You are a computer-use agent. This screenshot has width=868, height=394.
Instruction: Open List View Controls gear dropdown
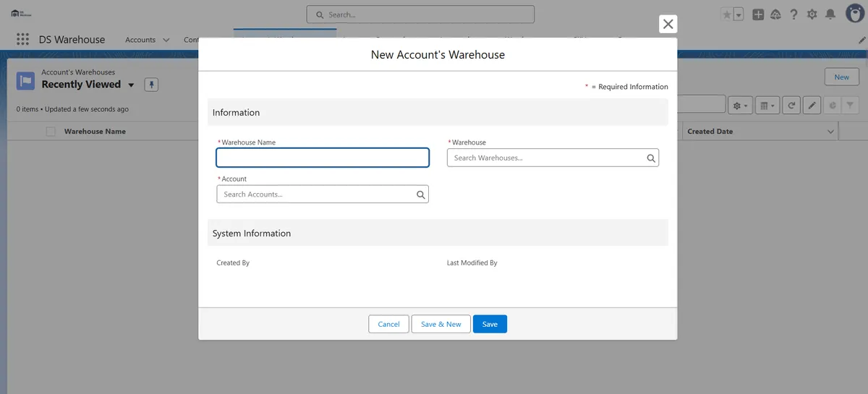click(741, 106)
